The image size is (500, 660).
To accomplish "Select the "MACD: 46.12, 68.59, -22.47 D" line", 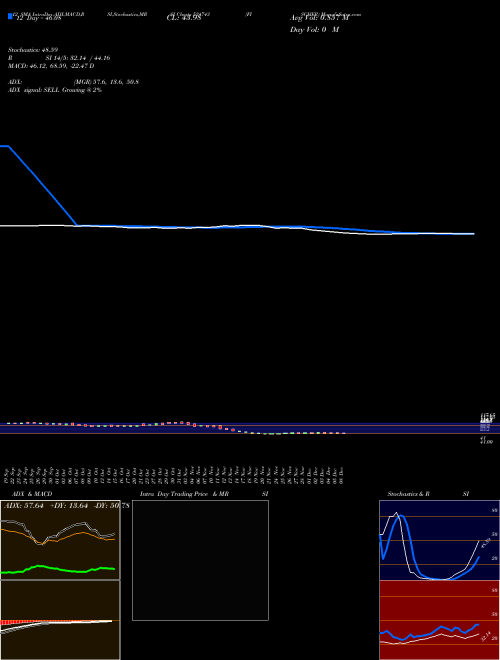I will coord(51,66).
